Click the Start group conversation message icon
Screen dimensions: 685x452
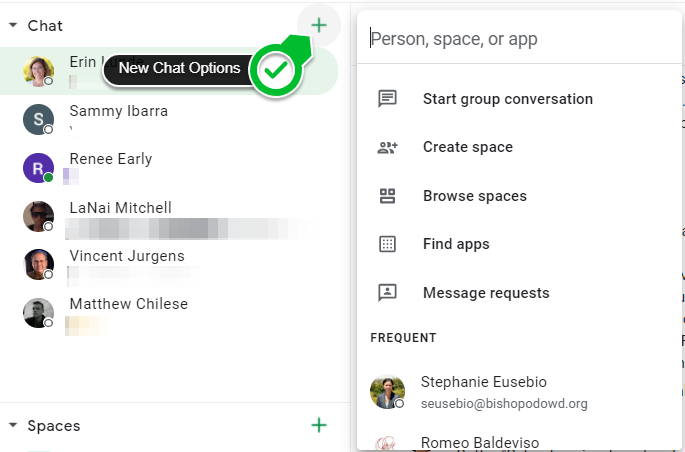click(x=387, y=99)
